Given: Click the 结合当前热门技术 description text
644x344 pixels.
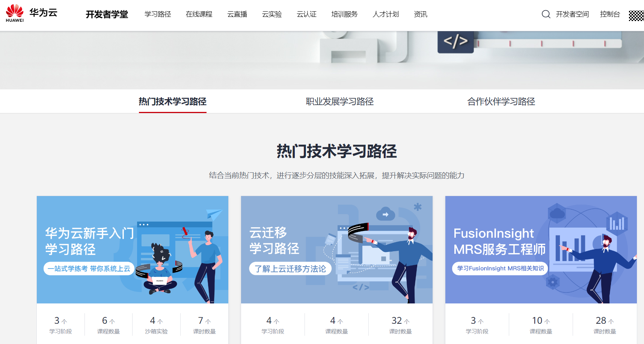Looking at the screenshot, I should click(x=337, y=175).
